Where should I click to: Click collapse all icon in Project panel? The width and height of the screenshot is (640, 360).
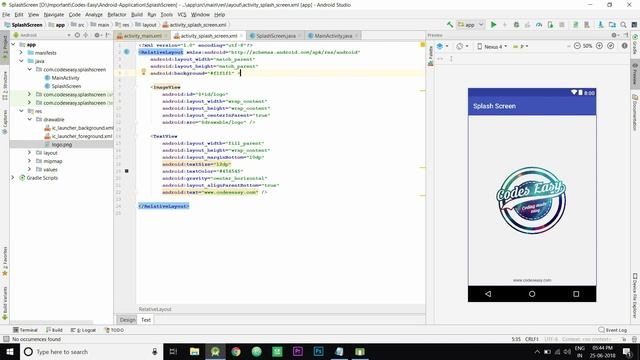tap(86, 36)
